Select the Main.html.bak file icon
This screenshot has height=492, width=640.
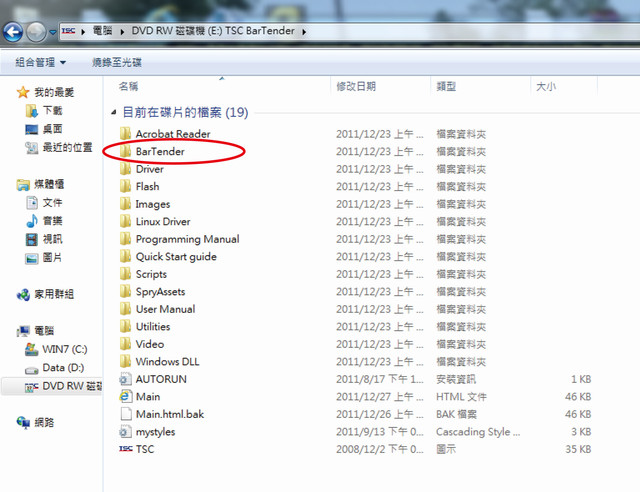point(125,414)
